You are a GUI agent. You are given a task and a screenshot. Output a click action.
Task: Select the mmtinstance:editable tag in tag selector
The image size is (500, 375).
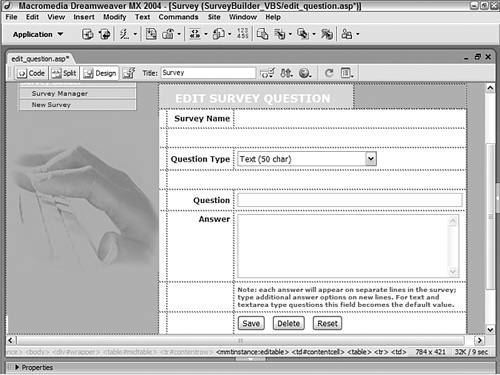pyautogui.click(x=252, y=352)
